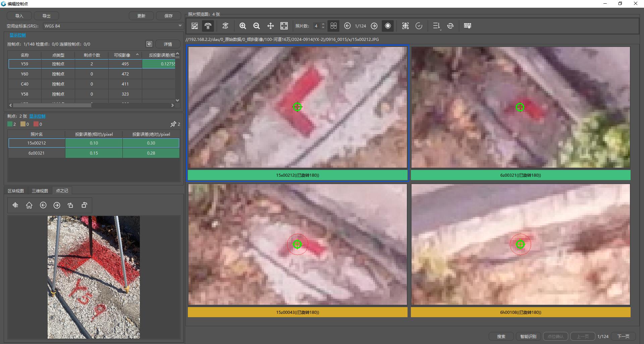644x344 pixels.
Task: Select control point row Y60
Action: (x=92, y=74)
